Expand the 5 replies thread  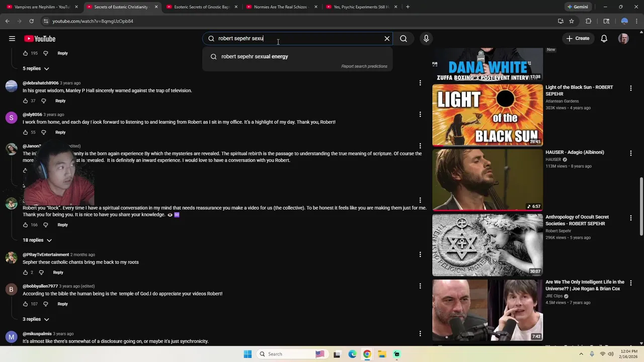[36, 68]
